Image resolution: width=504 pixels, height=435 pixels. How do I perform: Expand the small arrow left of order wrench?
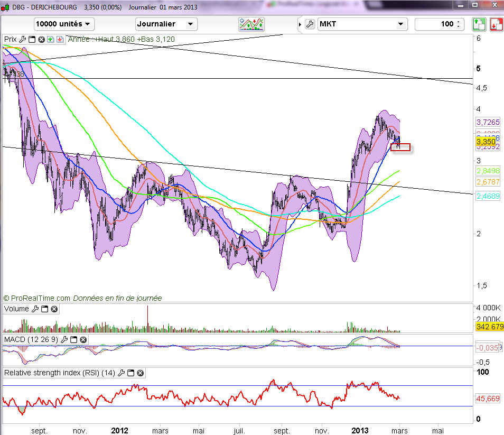coord(301,24)
